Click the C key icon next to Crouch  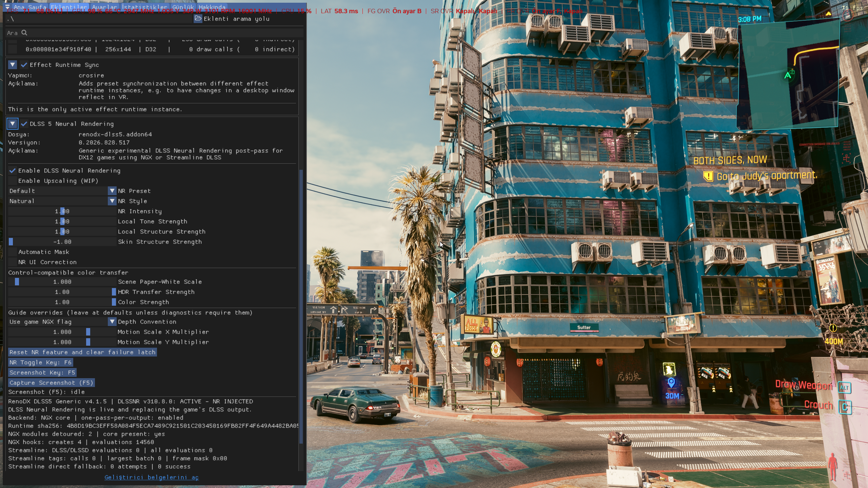tap(845, 407)
